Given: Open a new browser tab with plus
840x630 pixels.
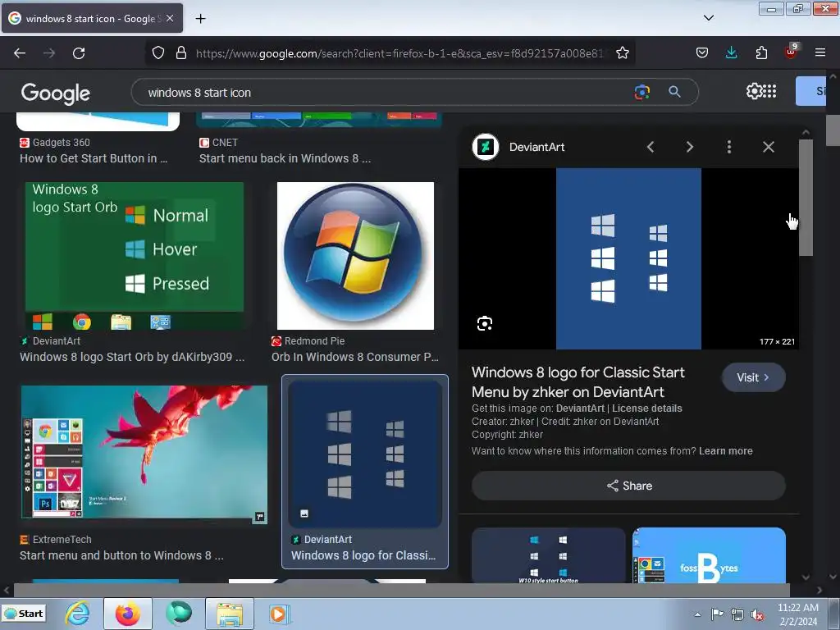Looking at the screenshot, I should click(x=200, y=19).
